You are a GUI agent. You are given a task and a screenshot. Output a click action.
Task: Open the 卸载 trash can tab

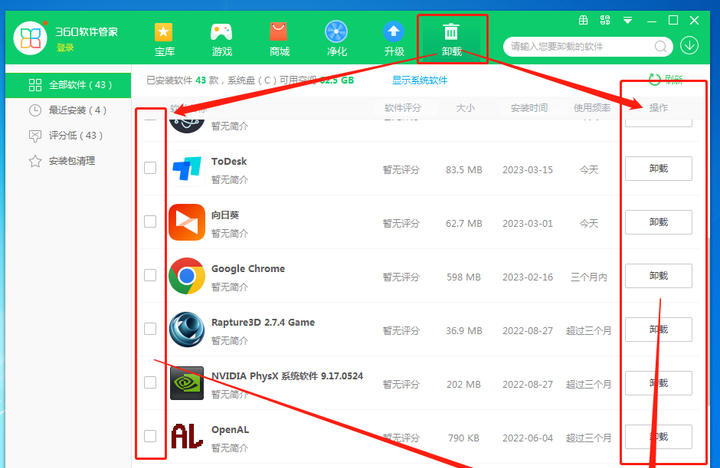click(451, 39)
